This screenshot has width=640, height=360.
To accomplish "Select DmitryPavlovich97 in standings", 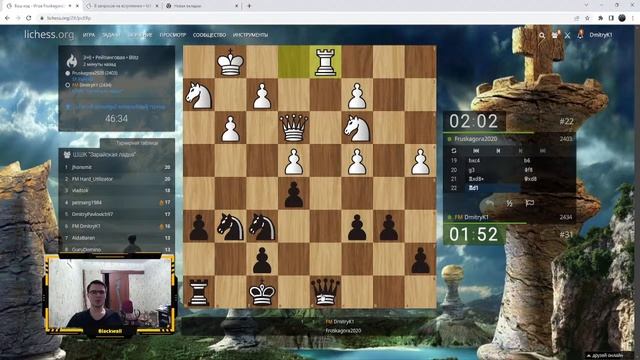I will point(93,214).
